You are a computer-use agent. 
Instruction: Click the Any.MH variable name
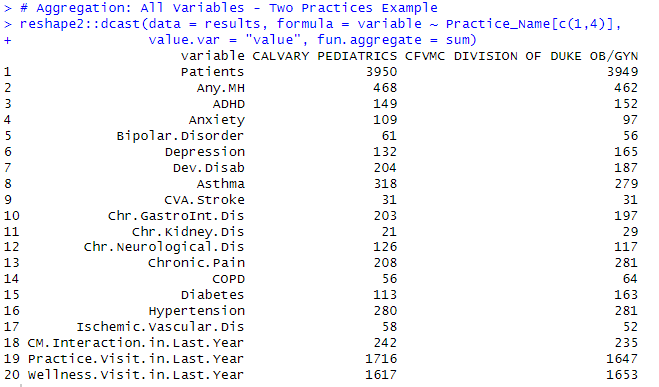221,88
